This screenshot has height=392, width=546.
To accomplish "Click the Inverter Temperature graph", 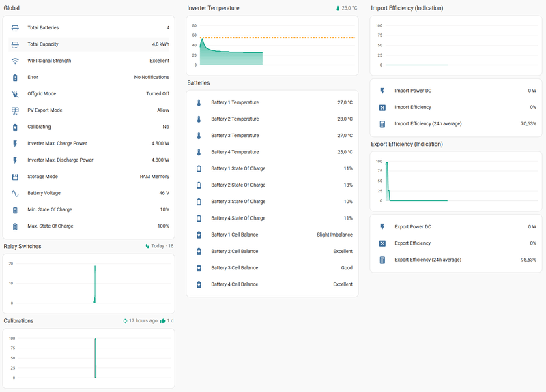I will [272, 46].
